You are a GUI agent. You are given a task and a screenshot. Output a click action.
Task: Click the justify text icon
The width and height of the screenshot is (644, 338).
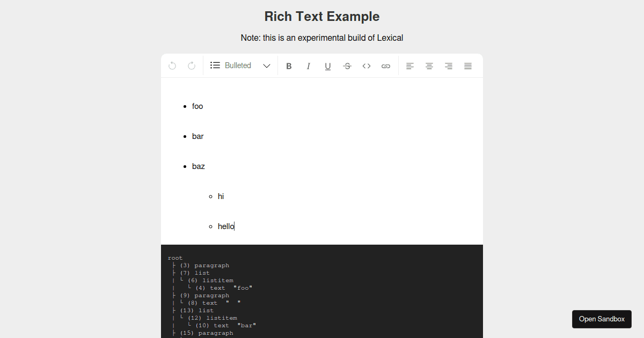click(x=468, y=65)
